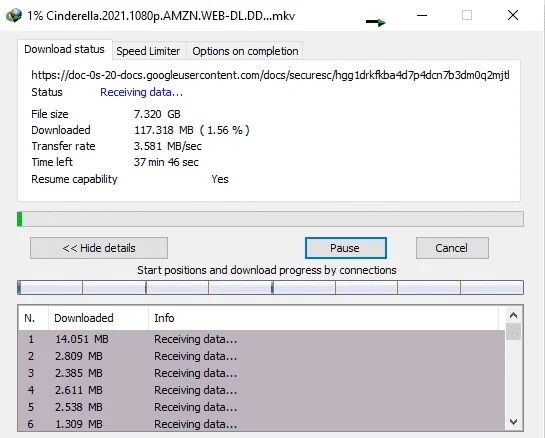
Task: Sort by the Downloaded column header
Action: pos(98,318)
